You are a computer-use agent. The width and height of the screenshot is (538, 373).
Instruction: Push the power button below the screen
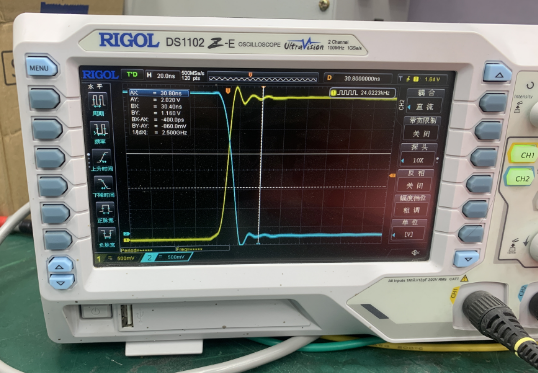[x=96, y=312]
